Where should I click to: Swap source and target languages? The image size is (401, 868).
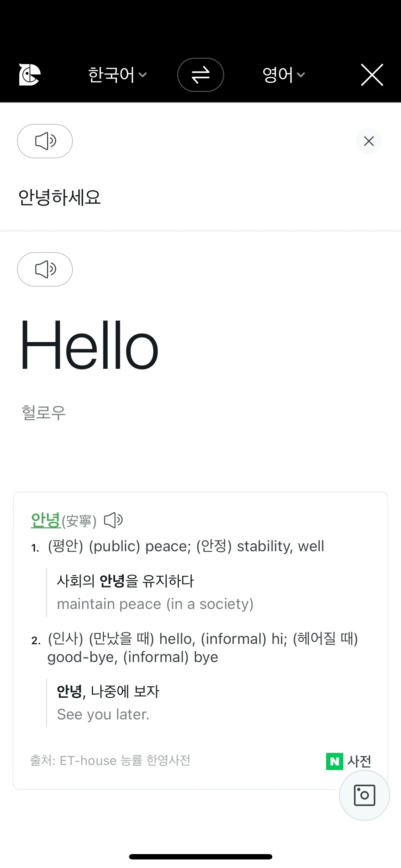[x=201, y=75]
